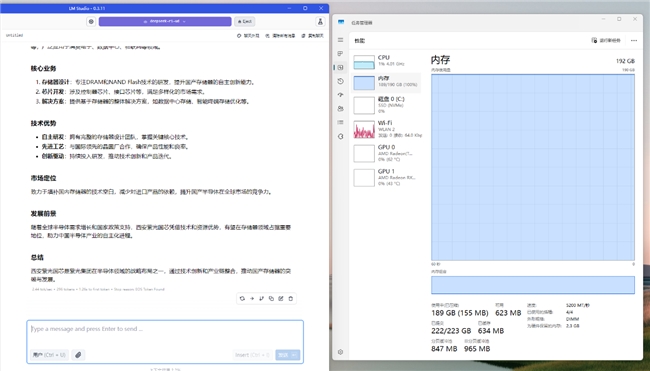Click the run new task button

(x=606, y=40)
